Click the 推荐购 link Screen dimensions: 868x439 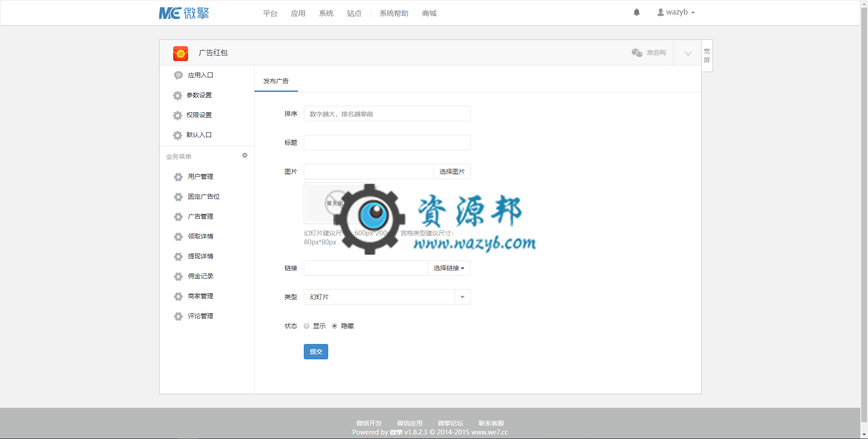pyautogui.click(x=656, y=53)
